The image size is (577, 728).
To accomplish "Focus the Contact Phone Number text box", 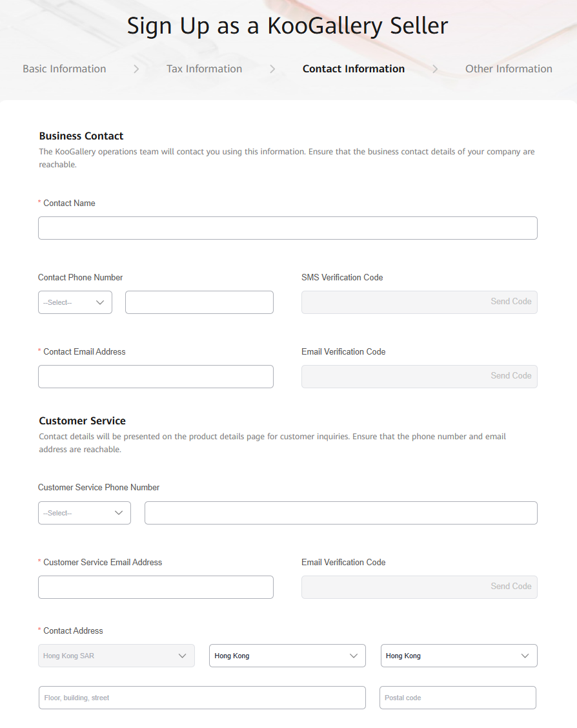I will click(x=199, y=302).
